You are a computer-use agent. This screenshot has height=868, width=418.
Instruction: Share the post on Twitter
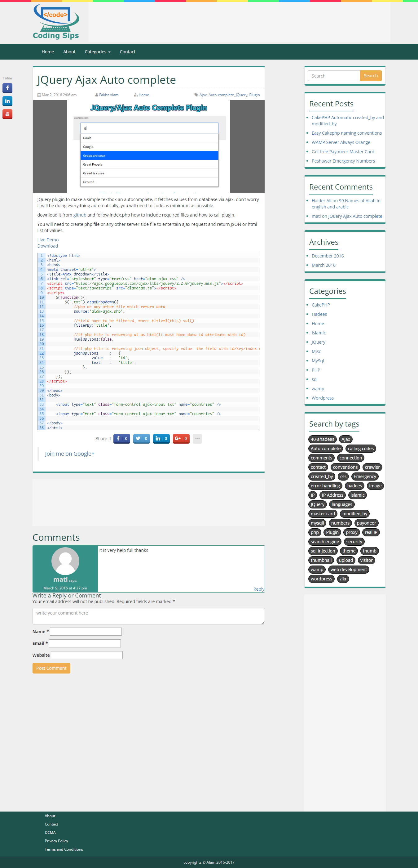click(141, 438)
